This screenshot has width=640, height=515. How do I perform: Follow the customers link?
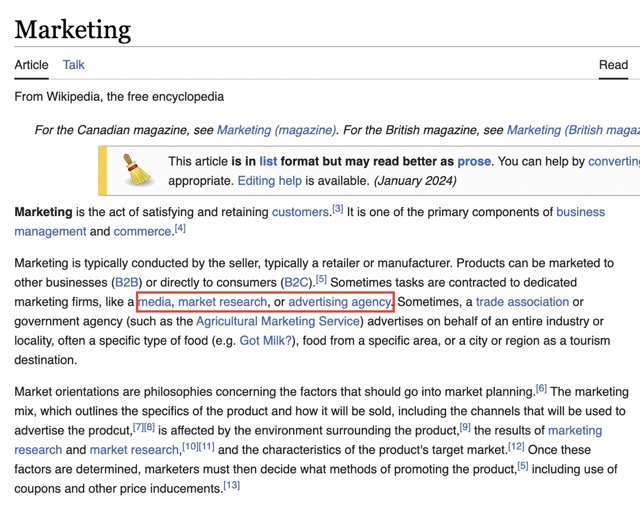pos(300,212)
